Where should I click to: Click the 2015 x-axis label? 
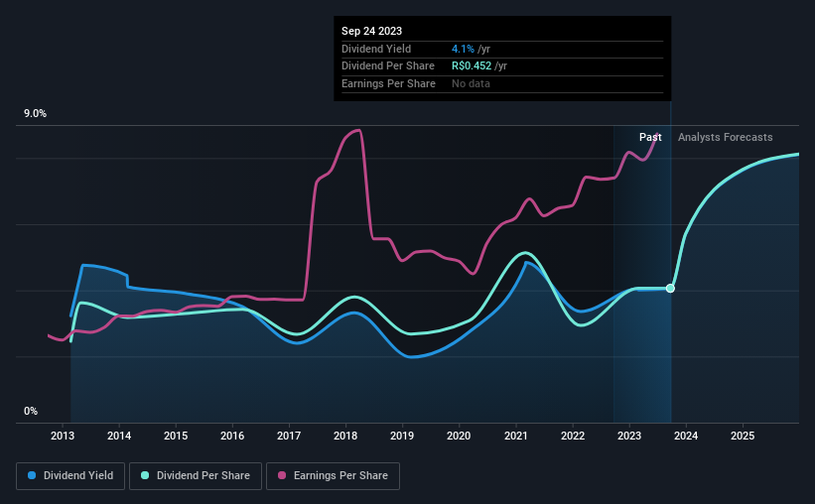coord(176,436)
